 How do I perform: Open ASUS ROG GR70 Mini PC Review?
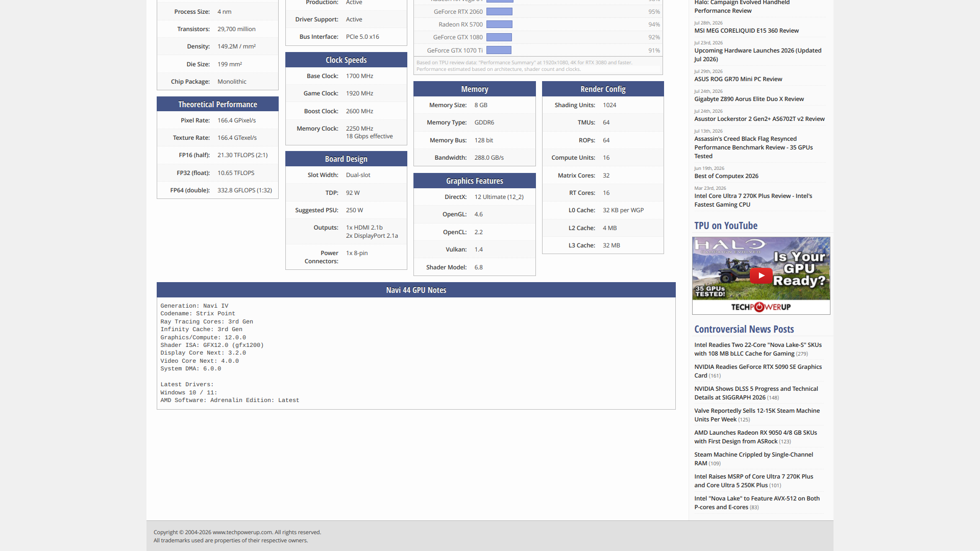[738, 79]
